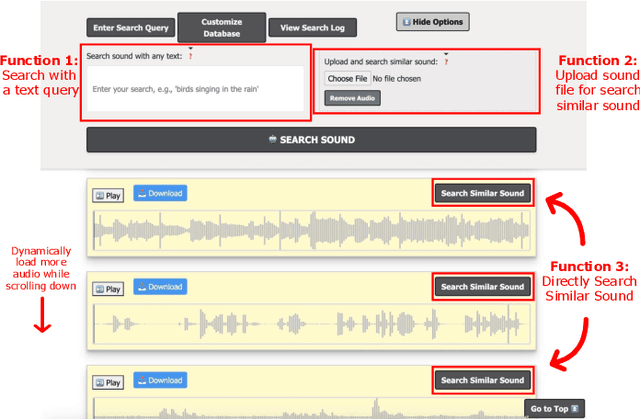Click the Choose File button
This screenshot has height=419, width=640.
[347, 78]
